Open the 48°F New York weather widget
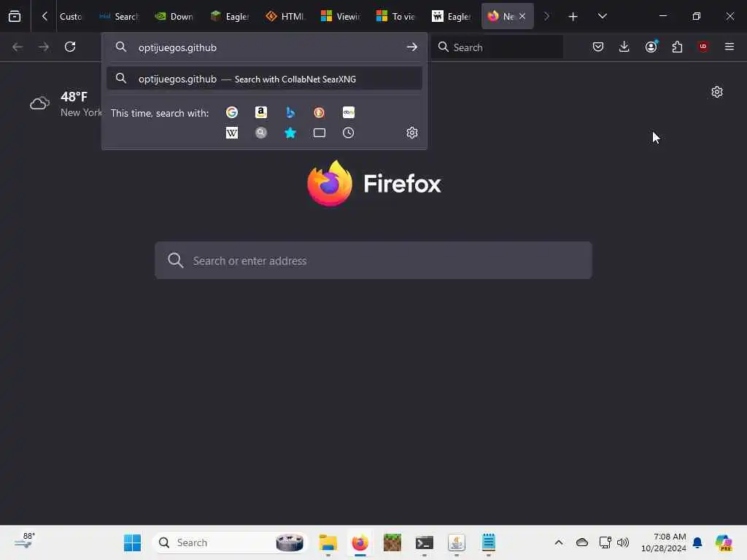The height and width of the screenshot is (560, 747). (66, 104)
